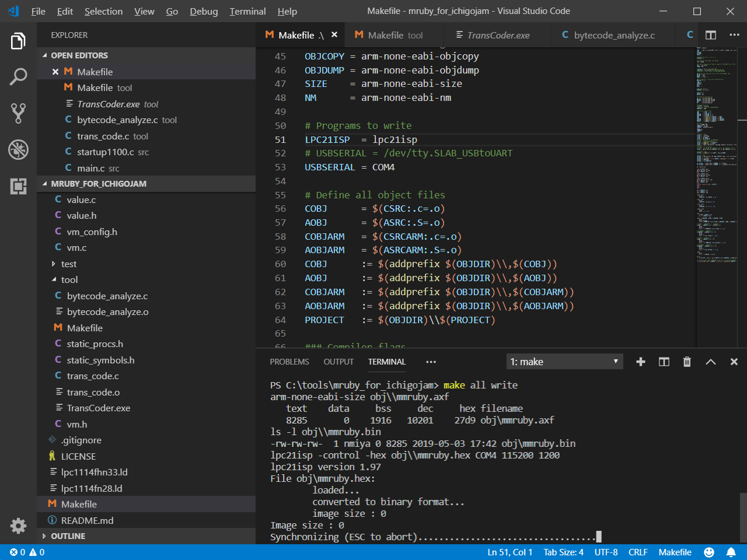Switch to the bytecode_analyze.c editor tab
747x560 pixels.
click(614, 35)
